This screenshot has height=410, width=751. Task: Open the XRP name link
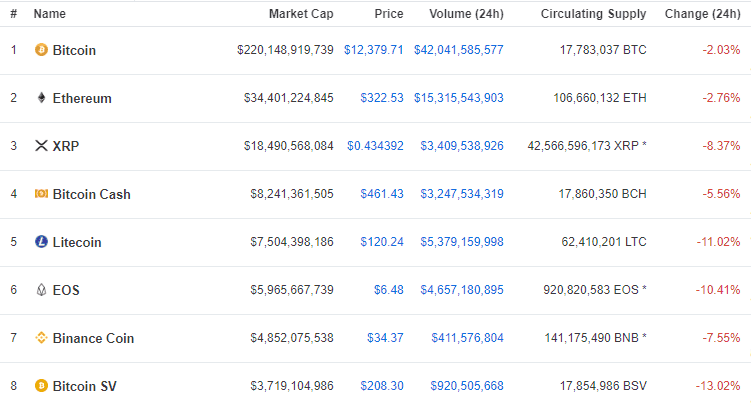pyautogui.click(x=66, y=146)
